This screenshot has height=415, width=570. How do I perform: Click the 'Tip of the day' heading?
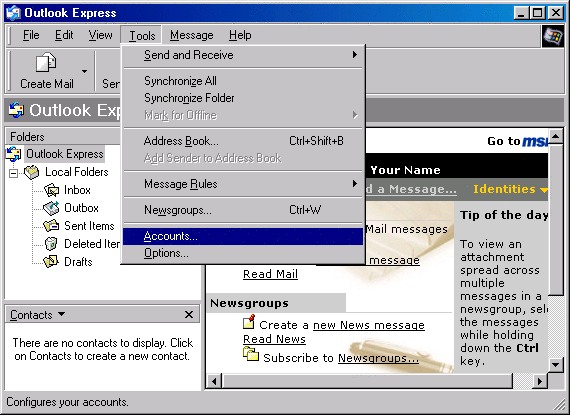coord(504,215)
